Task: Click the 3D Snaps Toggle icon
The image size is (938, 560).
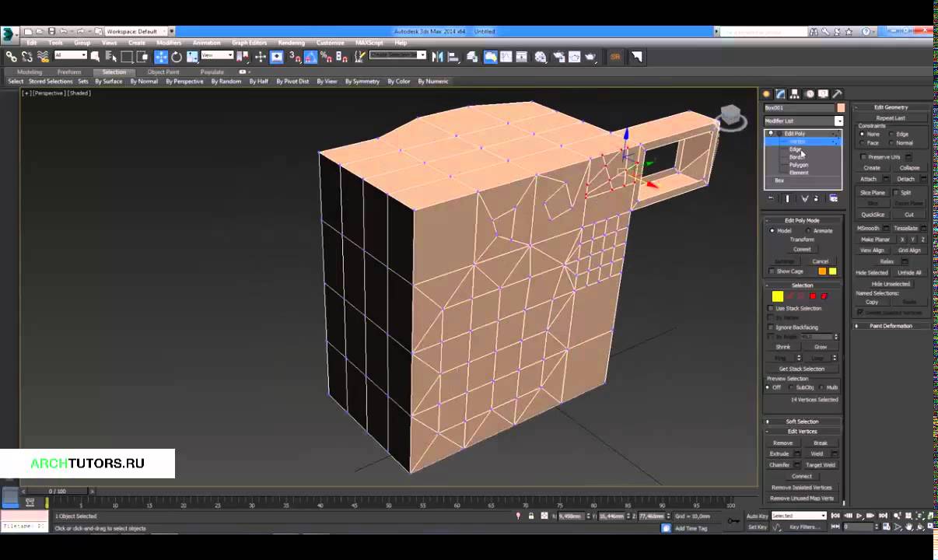Action: pos(295,57)
